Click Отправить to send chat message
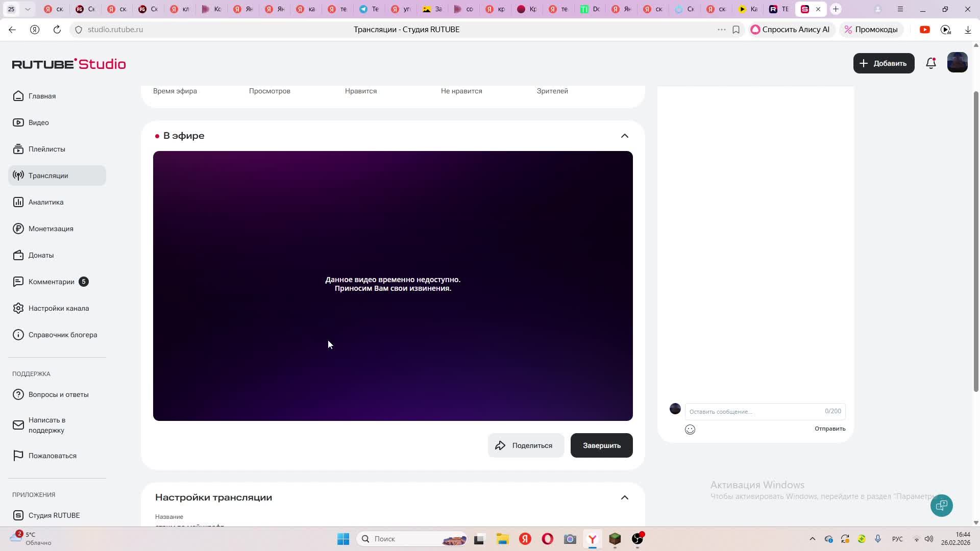The image size is (980, 551). click(830, 429)
